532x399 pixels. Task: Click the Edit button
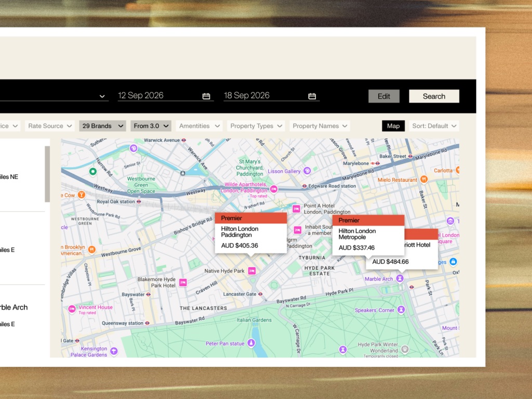384,96
